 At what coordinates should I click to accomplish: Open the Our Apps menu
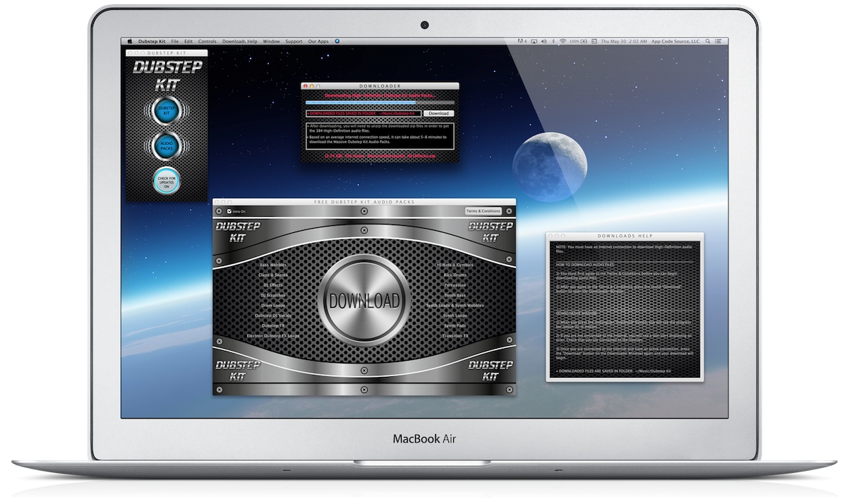318,42
